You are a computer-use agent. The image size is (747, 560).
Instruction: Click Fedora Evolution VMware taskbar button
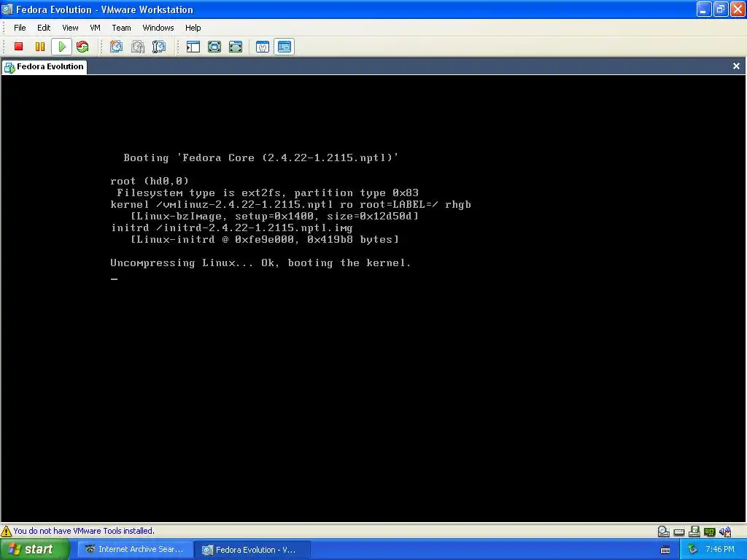pyautogui.click(x=252, y=550)
